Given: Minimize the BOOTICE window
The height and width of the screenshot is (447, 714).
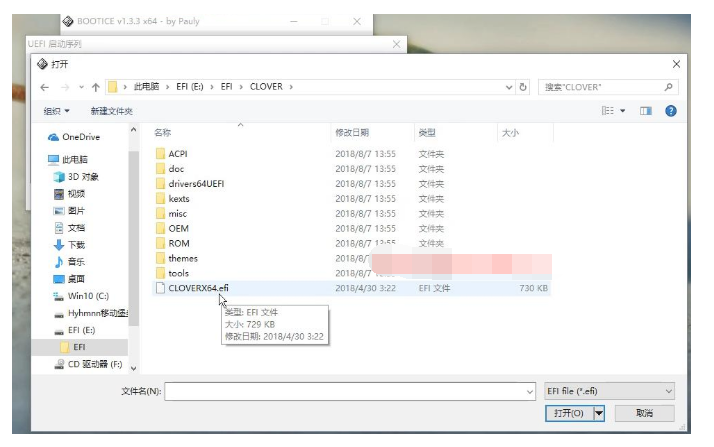Looking at the screenshot, I should pyautogui.click(x=294, y=21).
